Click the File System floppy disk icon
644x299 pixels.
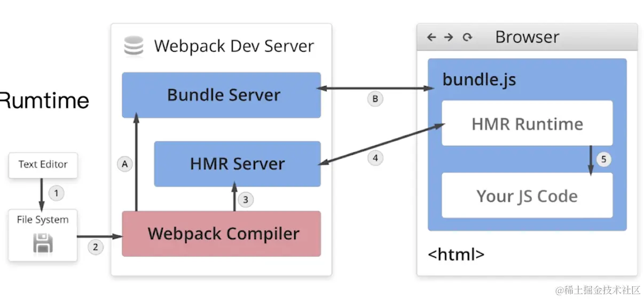[x=43, y=243]
